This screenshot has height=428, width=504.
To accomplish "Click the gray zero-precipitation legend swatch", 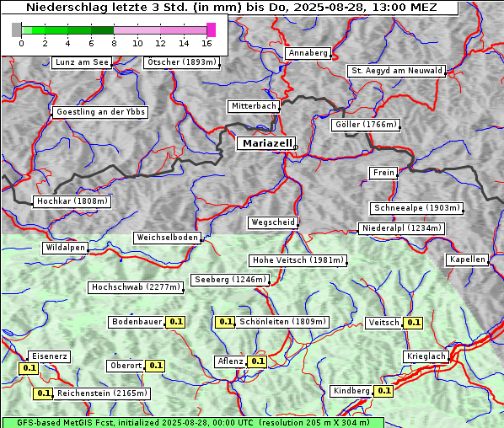I will (x=16, y=29).
